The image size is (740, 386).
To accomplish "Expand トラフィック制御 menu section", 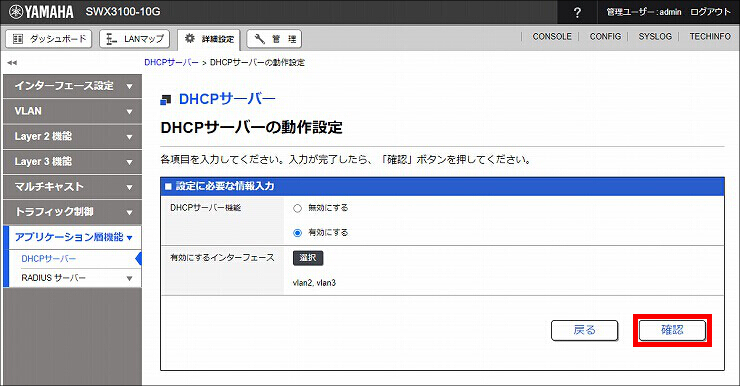I will [x=72, y=212].
